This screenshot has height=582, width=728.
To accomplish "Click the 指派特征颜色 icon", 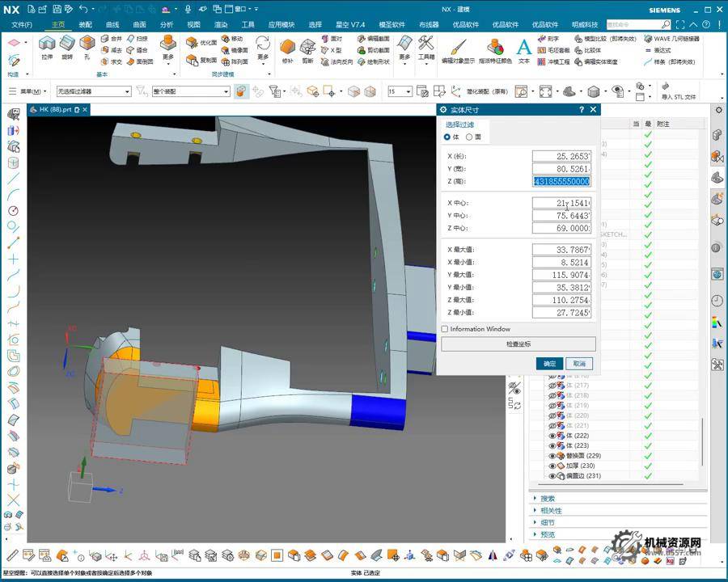I will pos(495,49).
